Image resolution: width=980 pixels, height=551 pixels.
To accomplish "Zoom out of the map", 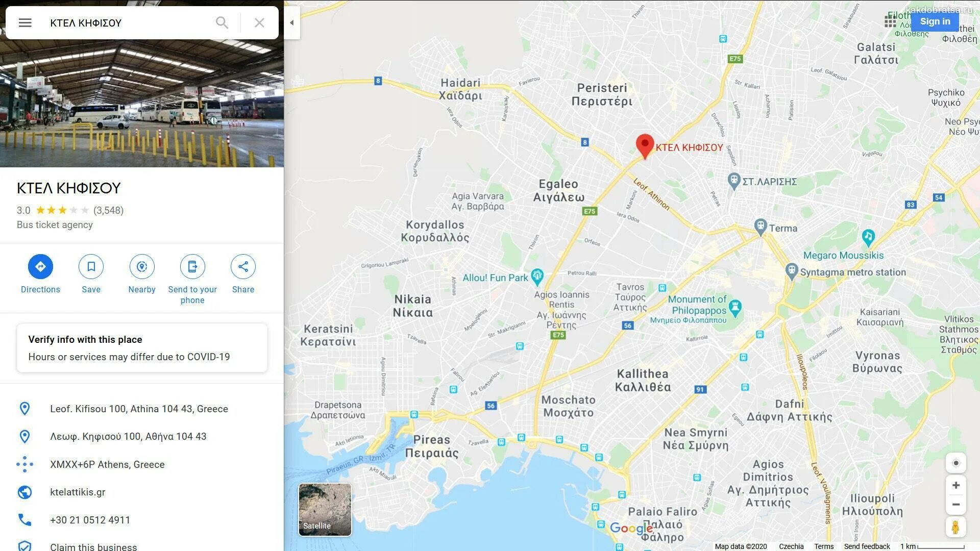I will pos(955,505).
